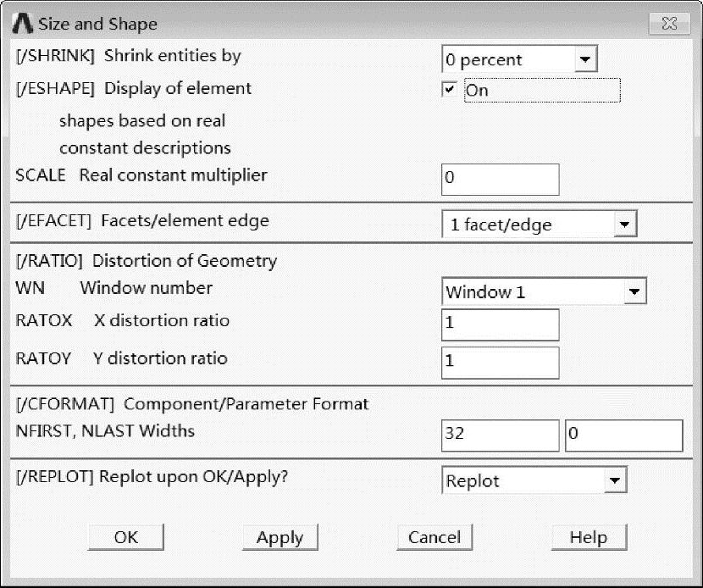Click the 'Size and Shape' title text
703x588 pixels.
click(97, 25)
